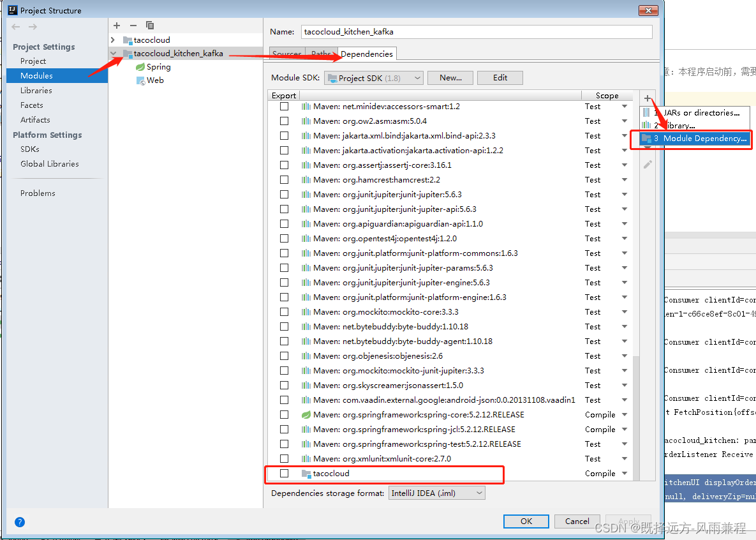Click the JARs or directories icon in popup
The image size is (756, 540).
pos(646,112)
